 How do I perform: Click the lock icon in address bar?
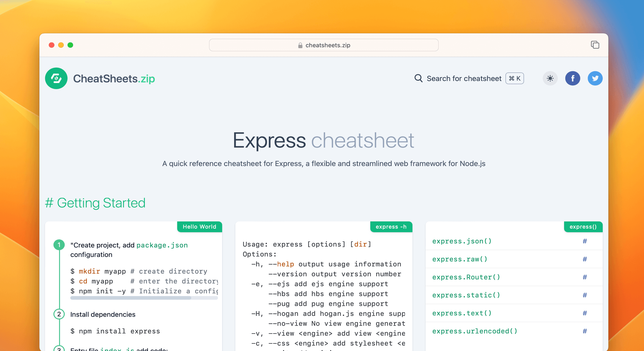click(x=300, y=45)
